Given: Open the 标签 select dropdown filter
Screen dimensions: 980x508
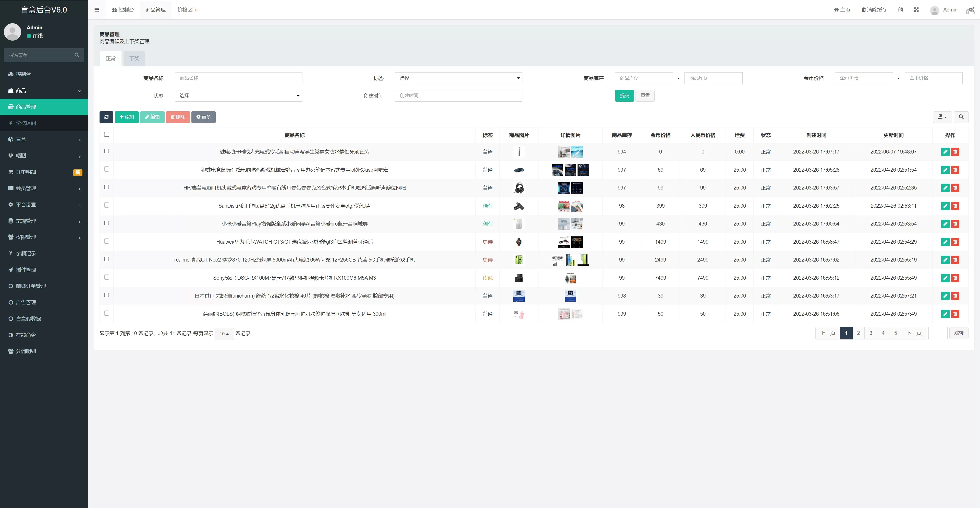Looking at the screenshot, I should [458, 78].
